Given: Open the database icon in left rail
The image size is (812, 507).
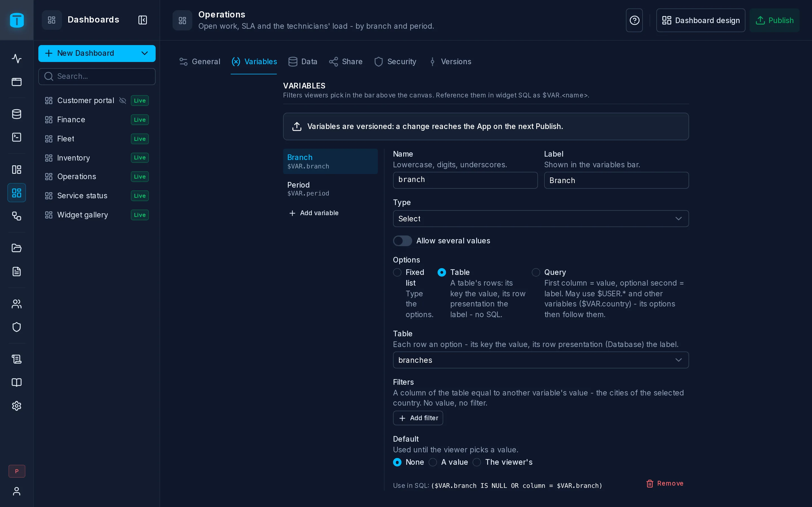Looking at the screenshot, I should pyautogui.click(x=16, y=114).
